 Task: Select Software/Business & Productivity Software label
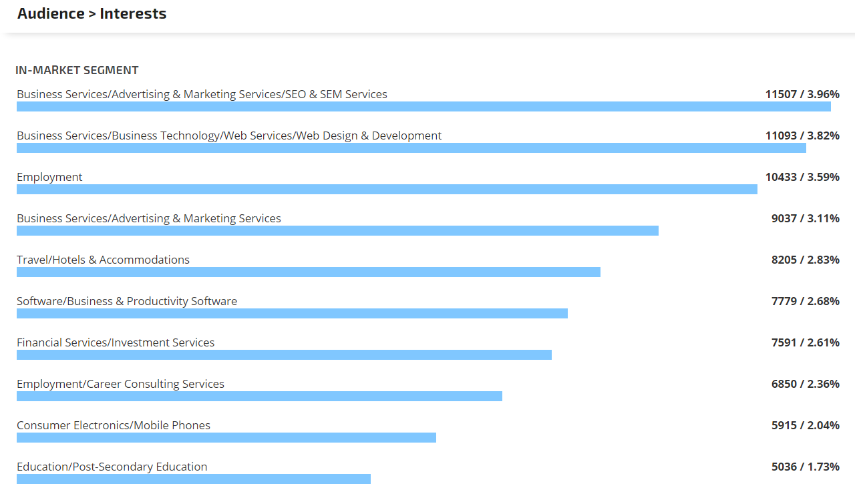pos(127,301)
